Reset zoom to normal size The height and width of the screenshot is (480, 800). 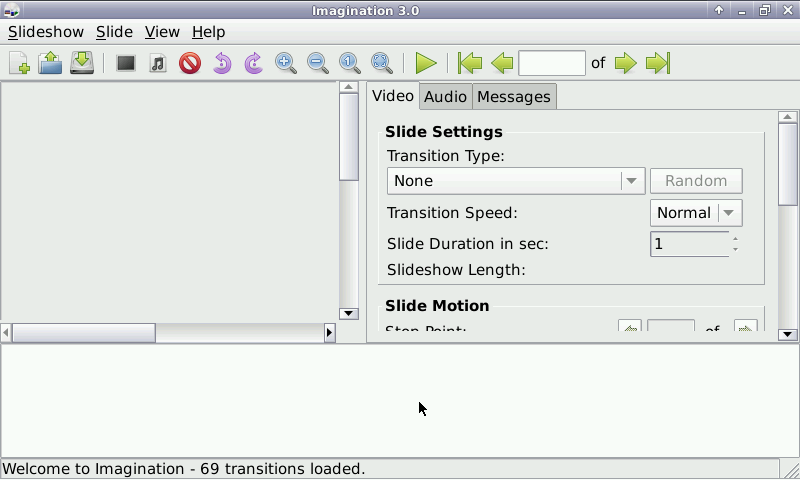[x=349, y=63]
